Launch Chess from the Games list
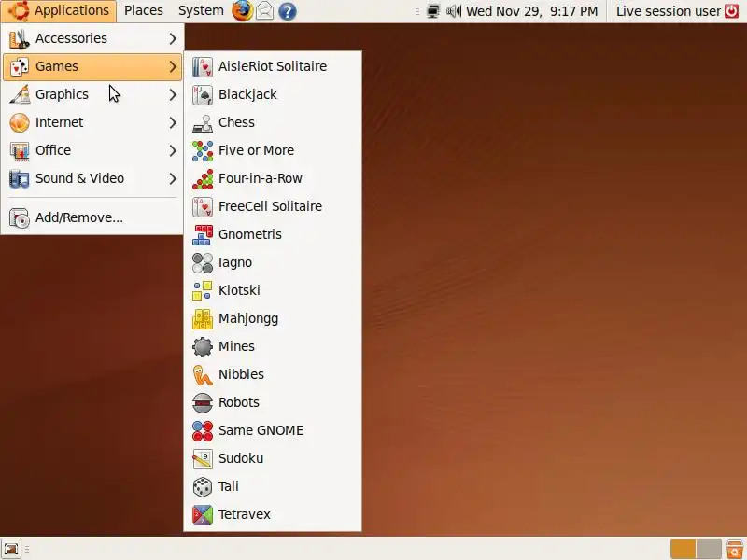 pyautogui.click(x=273, y=123)
